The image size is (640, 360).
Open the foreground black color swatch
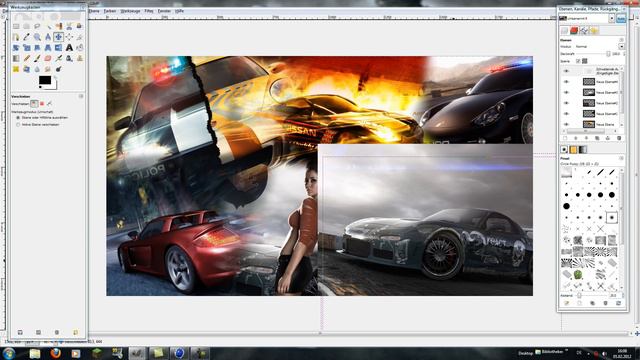(x=45, y=80)
